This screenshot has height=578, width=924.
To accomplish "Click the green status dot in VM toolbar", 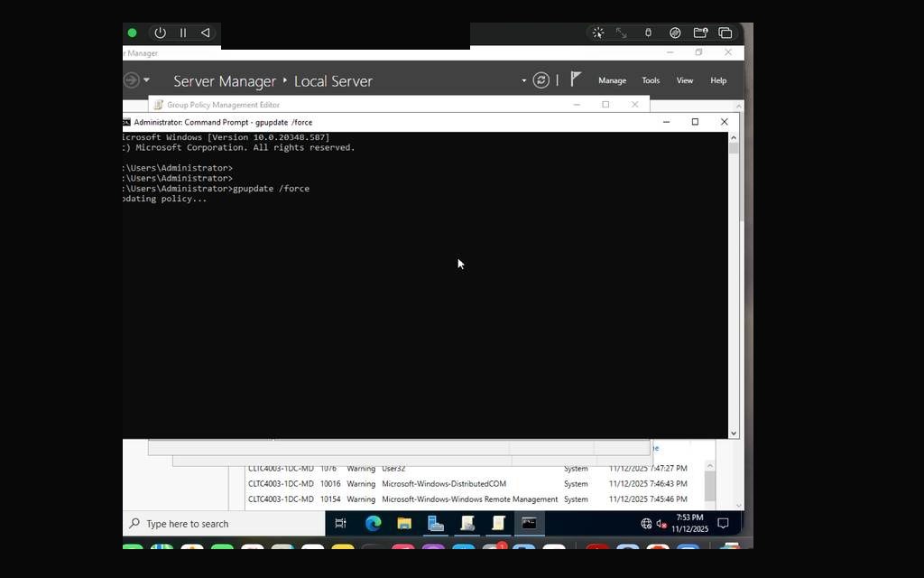I will [132, 33].
